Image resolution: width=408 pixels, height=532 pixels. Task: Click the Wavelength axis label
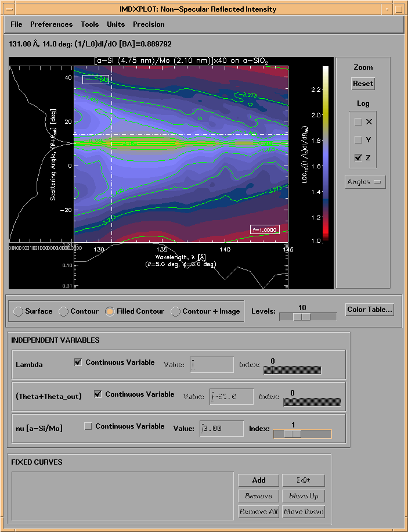180,257
